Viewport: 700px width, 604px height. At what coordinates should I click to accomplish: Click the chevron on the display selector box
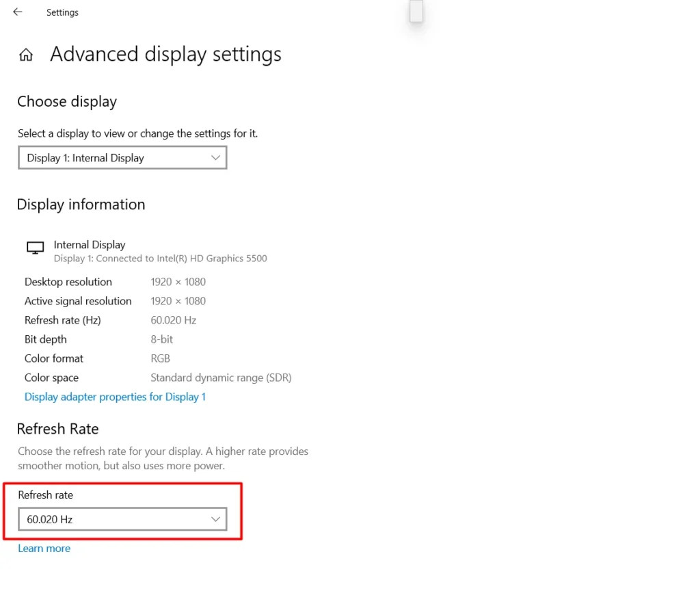point(216,157)
